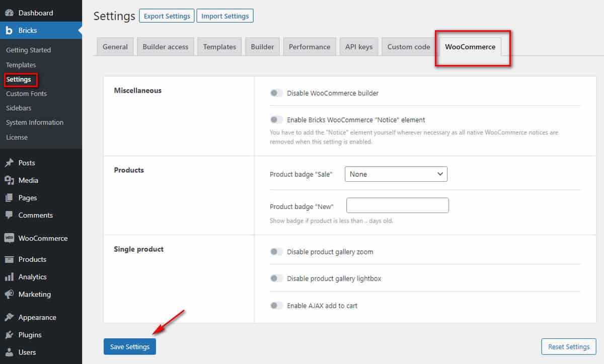The width and height of the screenshot is (604, 364).
Task: Select the API keys tab
Action: click(359, 47)
